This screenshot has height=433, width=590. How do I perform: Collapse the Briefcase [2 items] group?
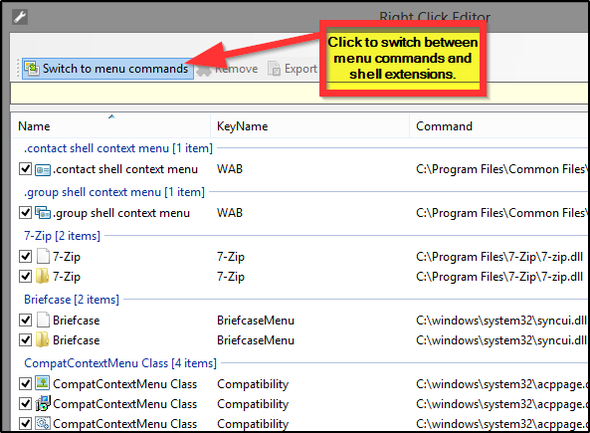pyautogui.click(x=71, y=299)
